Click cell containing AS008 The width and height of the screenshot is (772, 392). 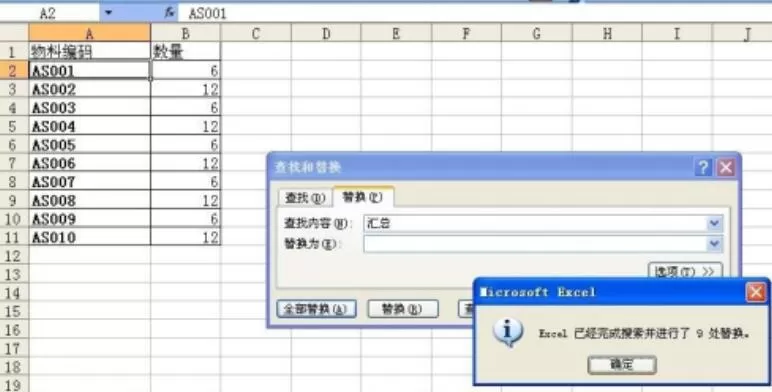(89, 200)
